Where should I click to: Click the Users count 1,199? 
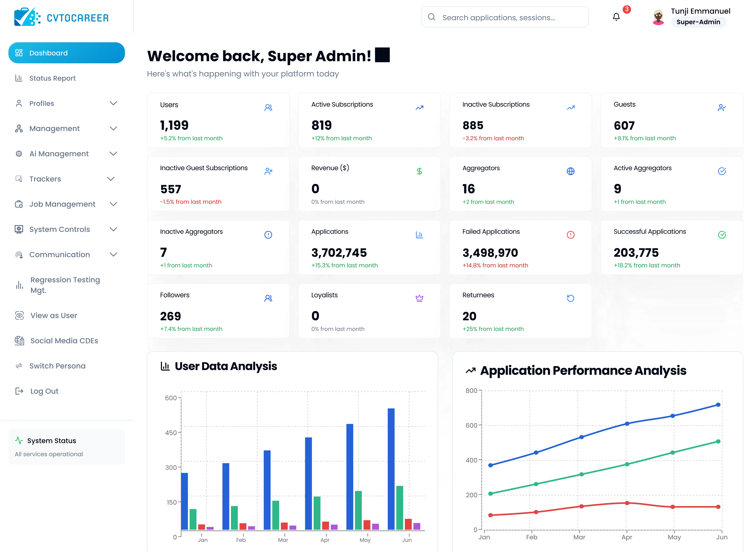[x=174, y=125]
